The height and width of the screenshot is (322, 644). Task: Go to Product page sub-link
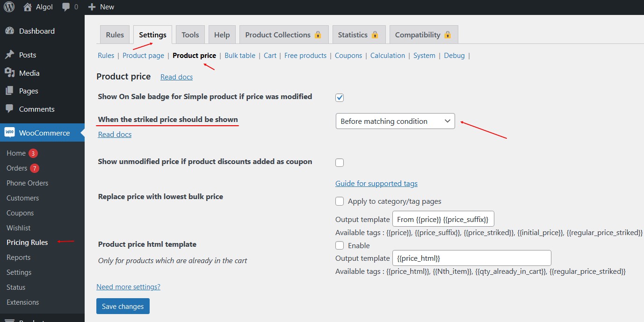[143, 55]
